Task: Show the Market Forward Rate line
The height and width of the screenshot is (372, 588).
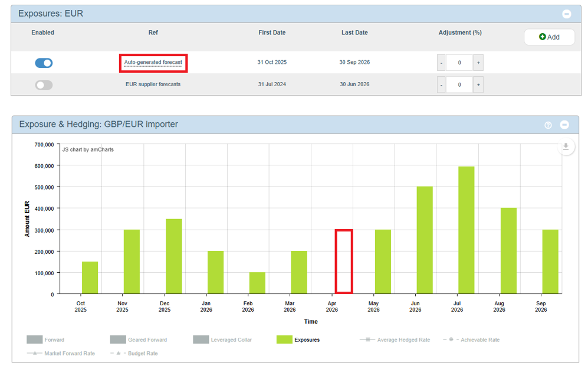Action: pos(35,353)
